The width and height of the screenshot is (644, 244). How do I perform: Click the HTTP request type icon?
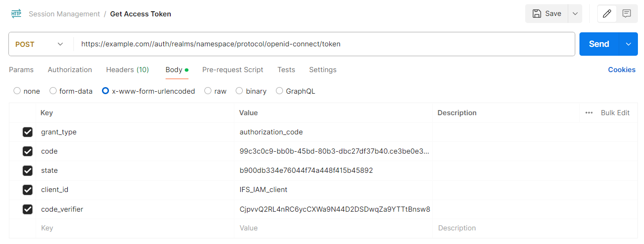point(16,14)
